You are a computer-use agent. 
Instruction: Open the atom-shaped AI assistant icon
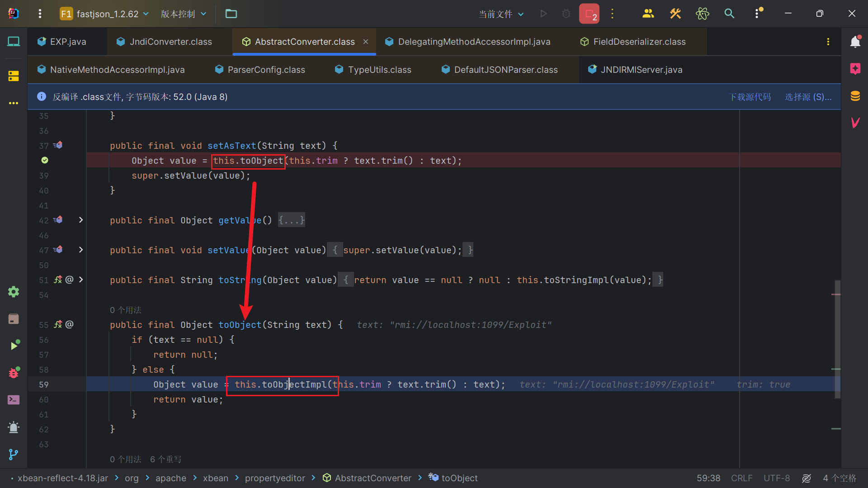point(702,14)
